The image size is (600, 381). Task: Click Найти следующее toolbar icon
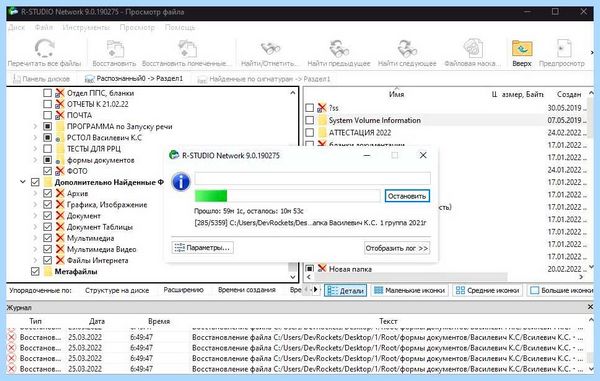click(407, 49)
